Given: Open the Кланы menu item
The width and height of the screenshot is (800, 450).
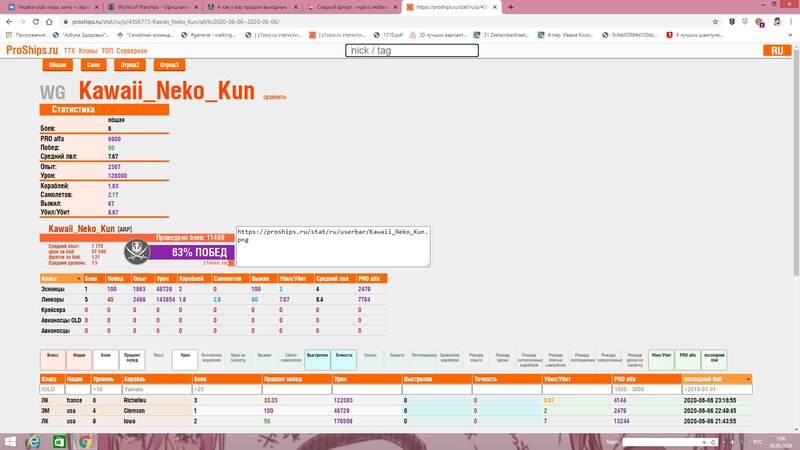Looking at the screenshot, I should click(x=88, y=51).
